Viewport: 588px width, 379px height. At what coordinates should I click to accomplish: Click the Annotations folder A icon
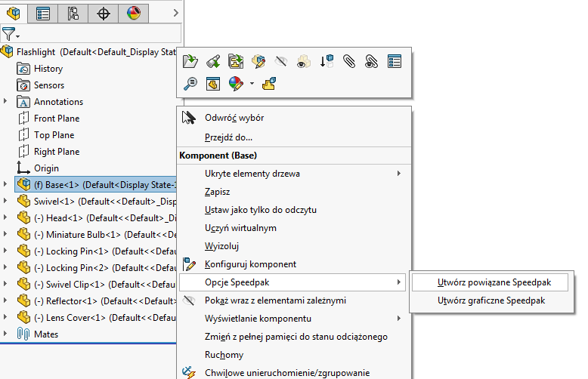tap(23, 101)
